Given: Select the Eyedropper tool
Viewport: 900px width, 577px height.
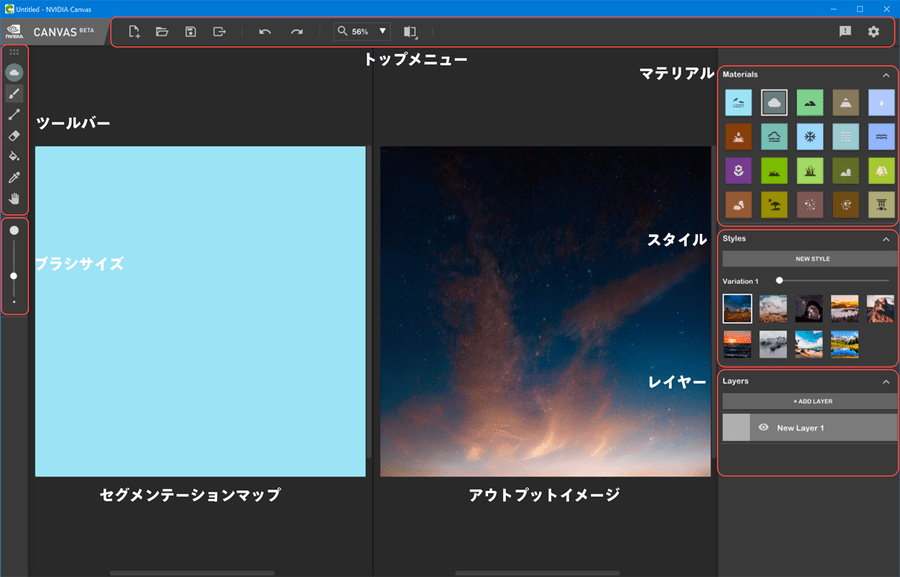Looking at the screenshot, I should (x=14, y=177).
